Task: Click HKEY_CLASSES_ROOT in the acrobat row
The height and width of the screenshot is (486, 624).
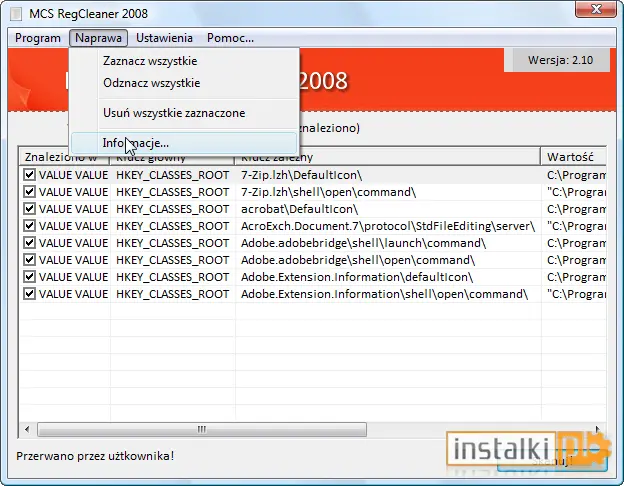Action: 172,209
